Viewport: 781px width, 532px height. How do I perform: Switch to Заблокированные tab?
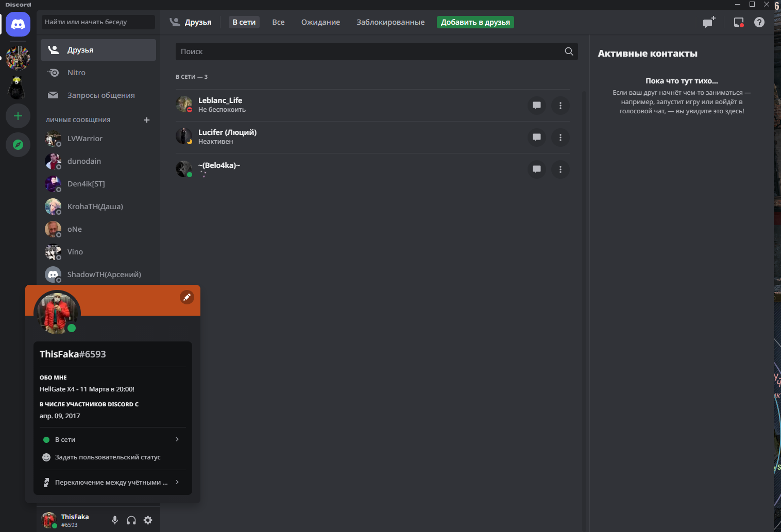[x=390, y=22]
